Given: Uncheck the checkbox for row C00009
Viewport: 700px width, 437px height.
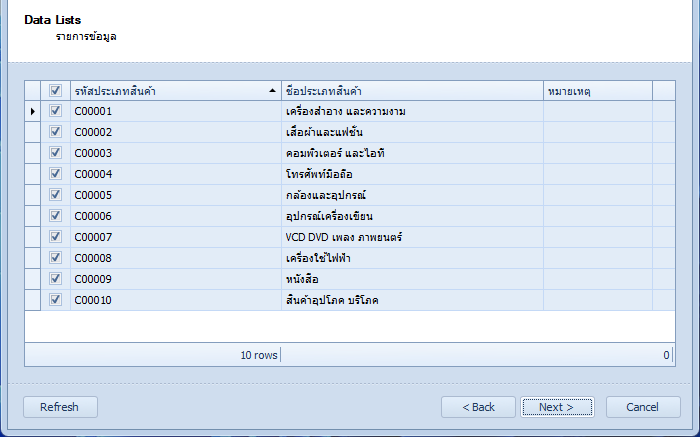Looking at the screenshot, I should click(55, 279).
